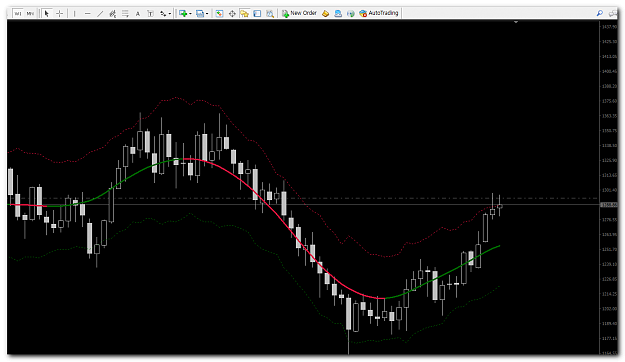This screenshot has width=625, height=362.
Task: Open the chat bubbles icon
Action: [x=613, y=14]
